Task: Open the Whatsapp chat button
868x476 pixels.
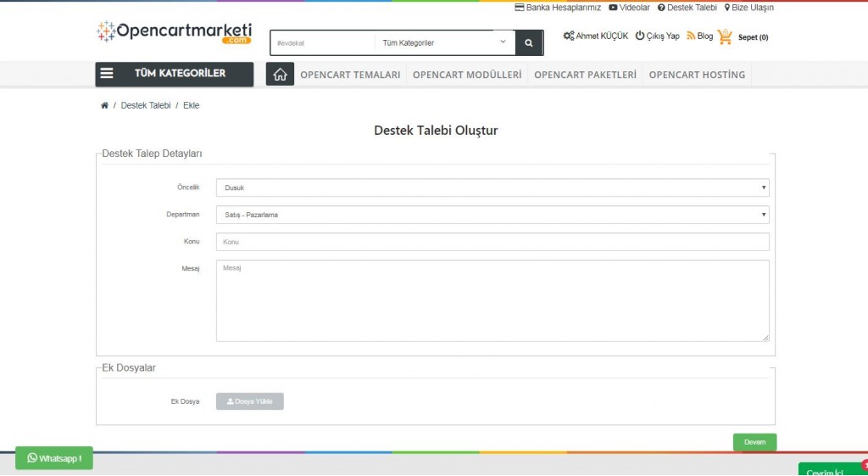Action: click(x=54, y=458)
